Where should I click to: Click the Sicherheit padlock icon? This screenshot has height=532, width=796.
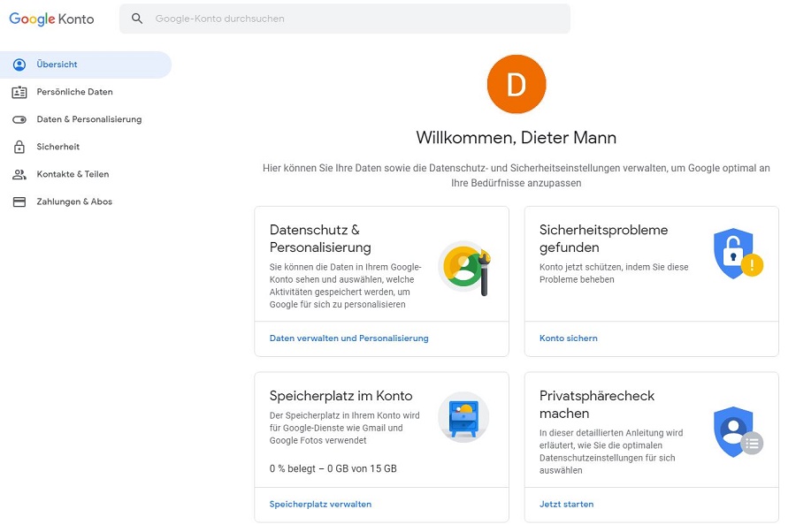tap(19, 147)
